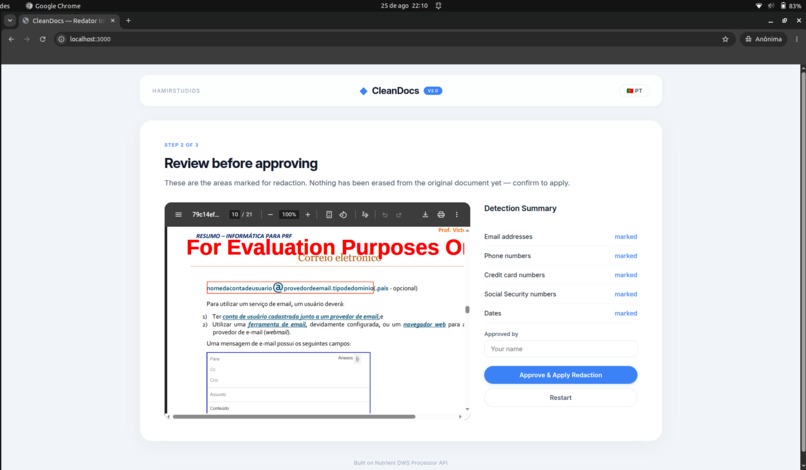Zoom in with the plus icon
Viewport: 806px width, 470px height.
(x=308, y=214)
